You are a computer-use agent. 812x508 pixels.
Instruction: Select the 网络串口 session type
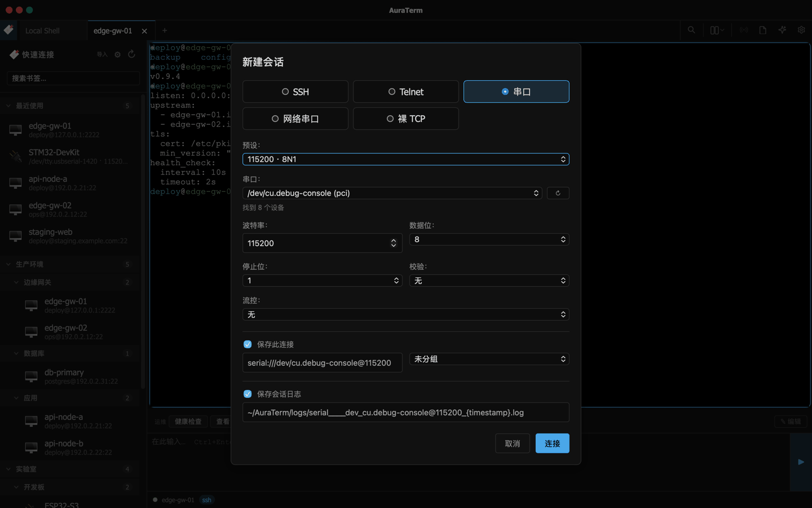pos(295,119)
